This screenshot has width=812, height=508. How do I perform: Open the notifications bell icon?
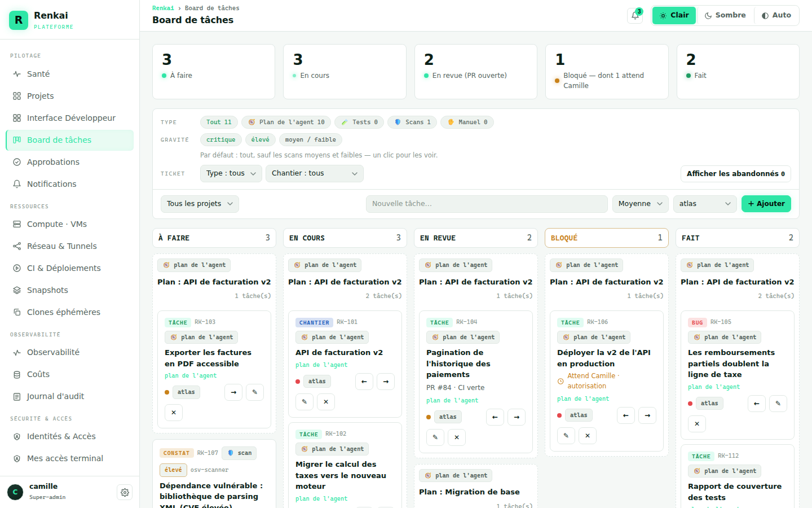(x=635, y=16)
